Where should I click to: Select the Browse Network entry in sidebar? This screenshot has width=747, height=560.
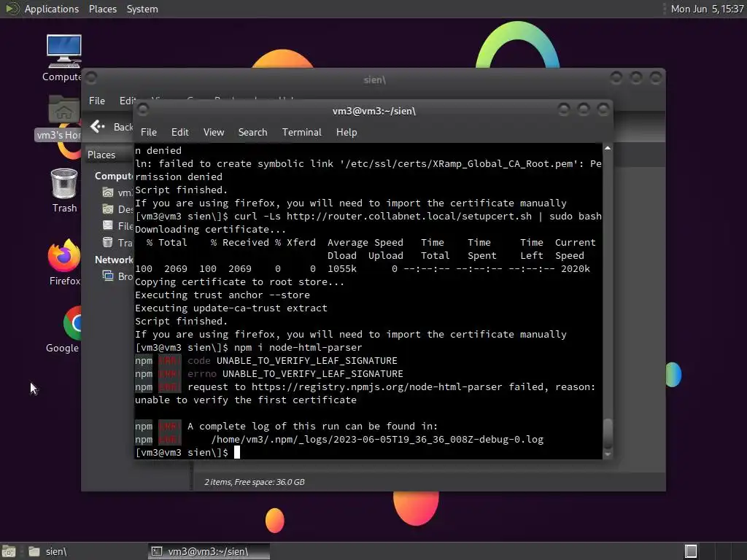click(x=117, y=276)
